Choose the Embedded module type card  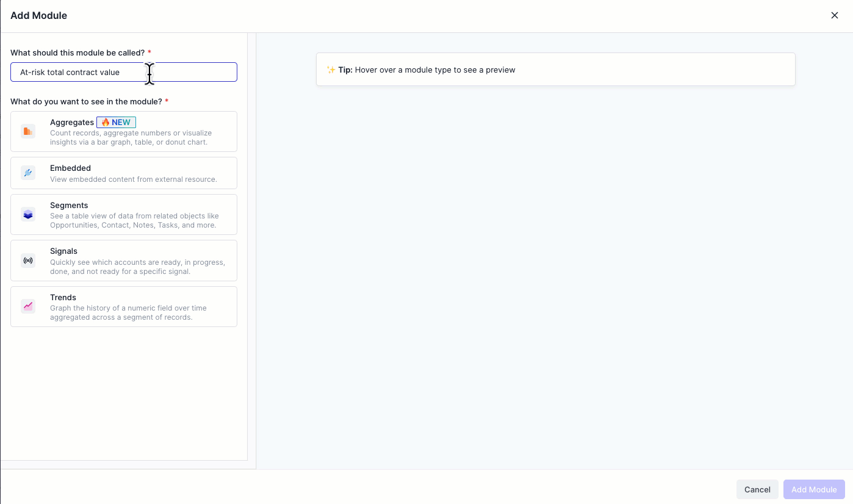[x=123, y=173]
